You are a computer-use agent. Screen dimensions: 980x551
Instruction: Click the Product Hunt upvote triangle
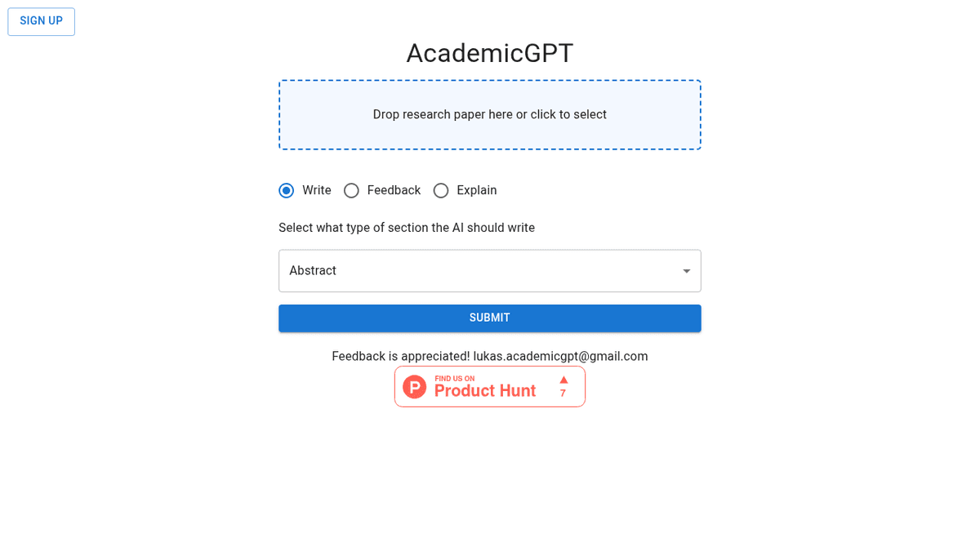click(563, 380)
